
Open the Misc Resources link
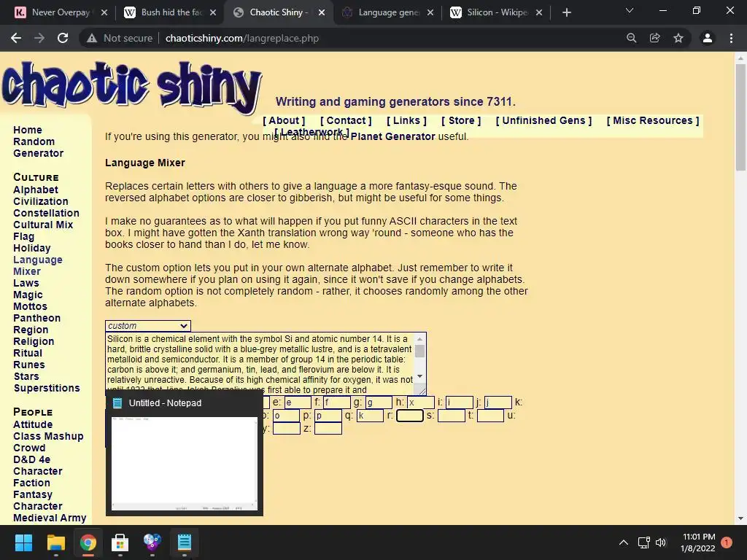pyautogui.click(x=653, y=120)
